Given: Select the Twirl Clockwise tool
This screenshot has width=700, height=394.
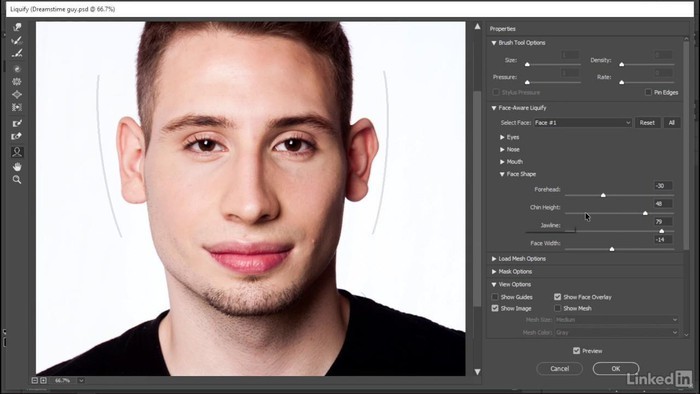Looking at the screenshot, I should (17, 69).
